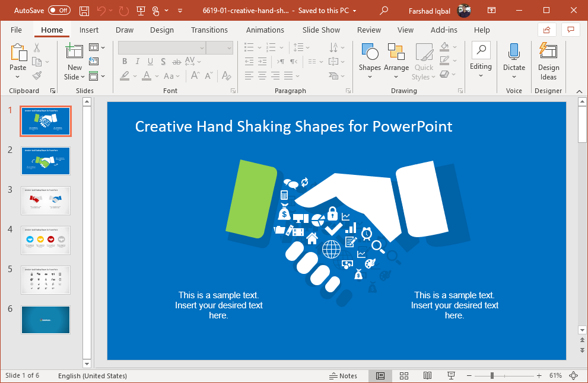
Task: Toggle the AutoSave switch
Action: point(59,11)
